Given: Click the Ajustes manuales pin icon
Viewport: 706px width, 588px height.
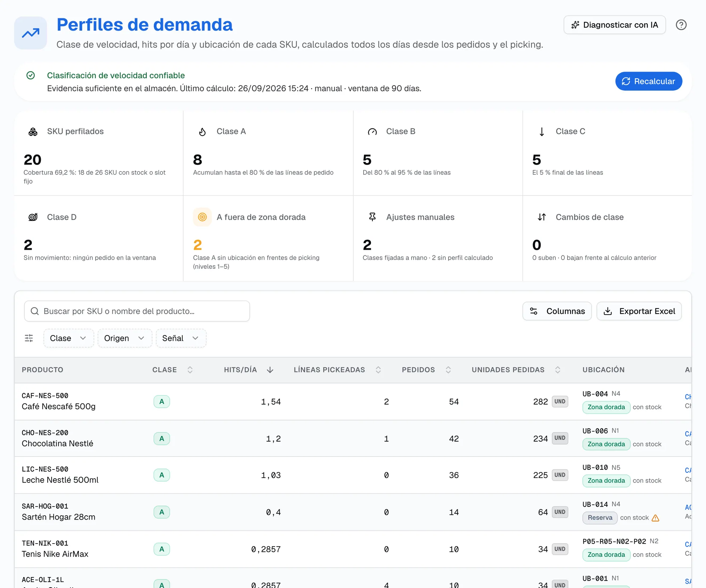Looking at the screenshot, I should (372, 217).
